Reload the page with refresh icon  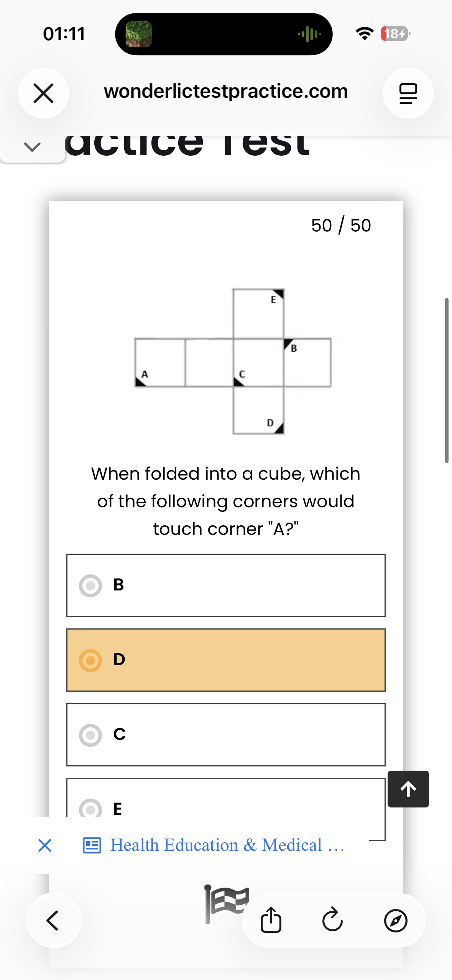point(332,919)
